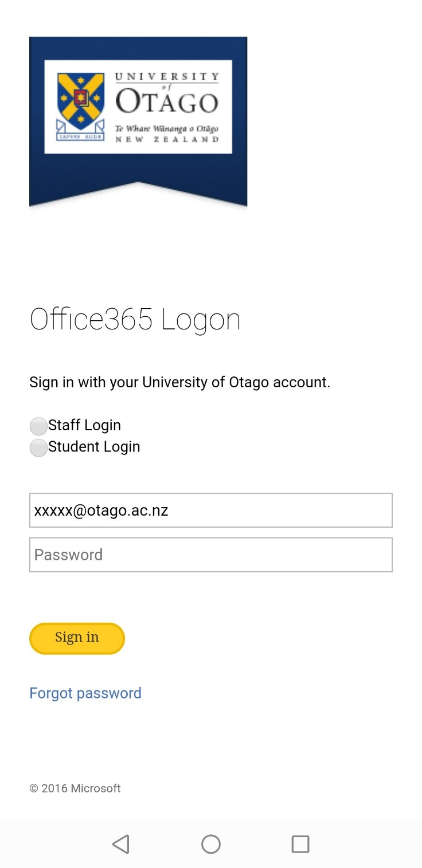Click the University of Otago shield crest
The width and height of the screenshot is (422, 868).
pos(81,100)
